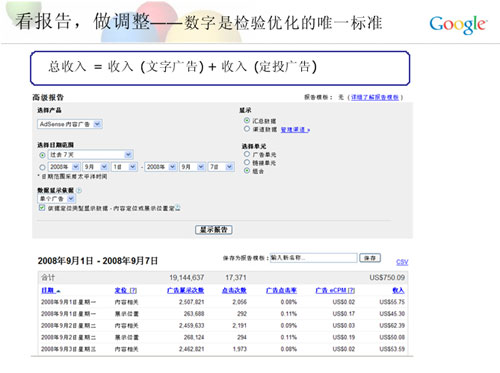The image size is (500, 373).
Task: Click the revenue cell US$55.75
Action: point(392,302)
